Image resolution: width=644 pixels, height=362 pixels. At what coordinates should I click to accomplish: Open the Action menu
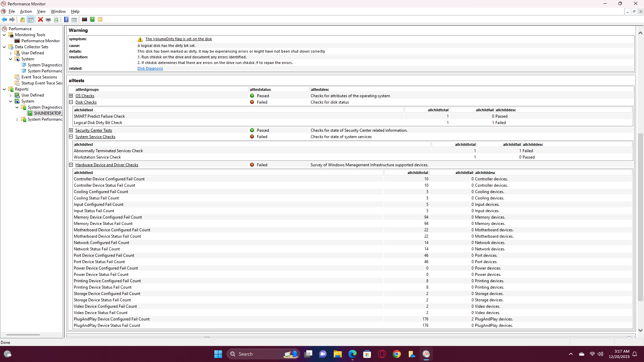pyautogui.click(x=26, y=11)
